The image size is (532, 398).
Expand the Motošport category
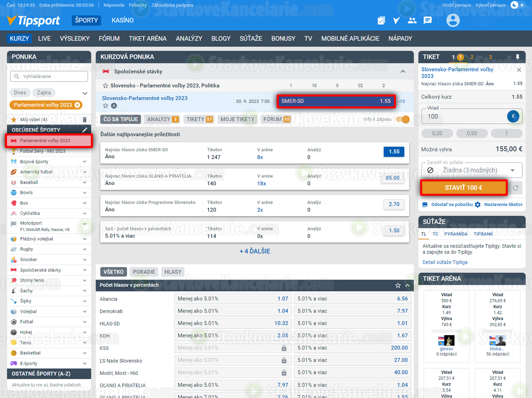(85, 224)
